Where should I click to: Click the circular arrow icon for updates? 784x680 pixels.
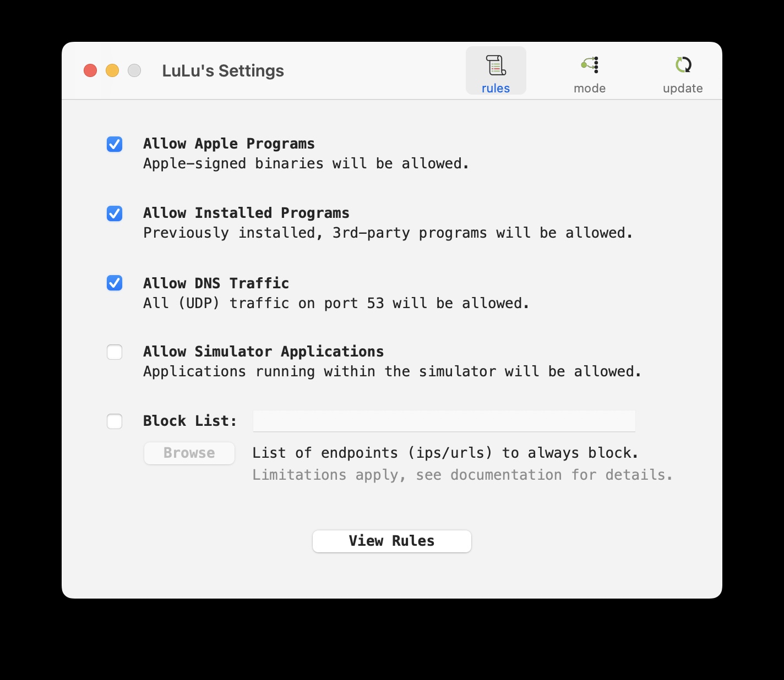pyautogui.click(x=683, y=64)
